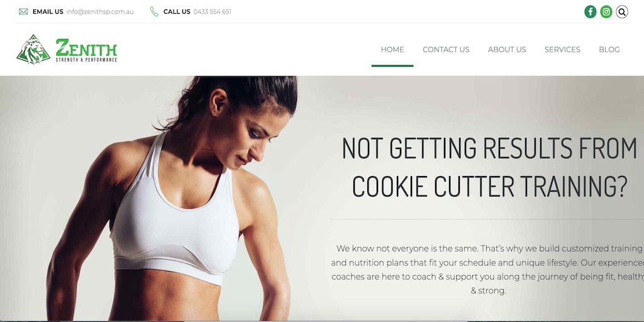Click the envelope email icon
Image resolution: width=644 pixels, height=322 pixels.
coord(23,11)
